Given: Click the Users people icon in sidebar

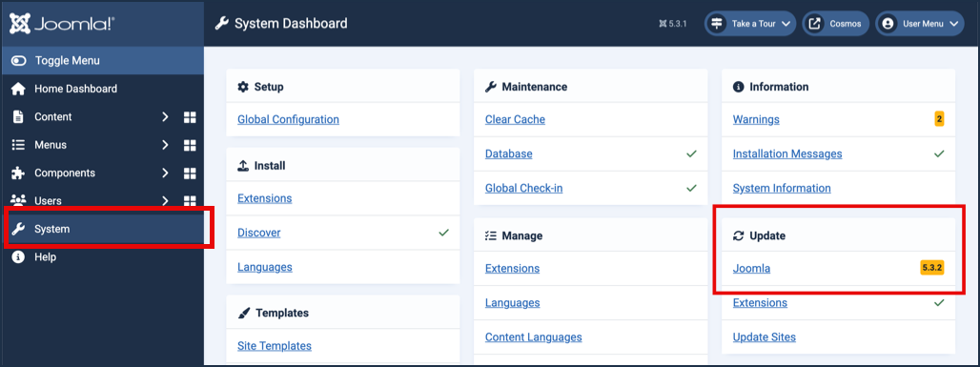Looking at the screenshot, I should point(19,201).
